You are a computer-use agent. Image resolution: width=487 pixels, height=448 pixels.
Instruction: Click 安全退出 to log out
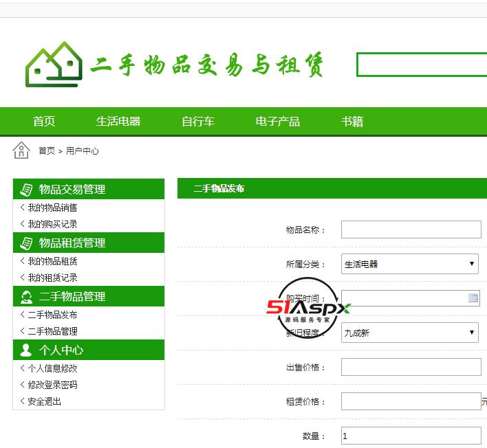point(45,401)
